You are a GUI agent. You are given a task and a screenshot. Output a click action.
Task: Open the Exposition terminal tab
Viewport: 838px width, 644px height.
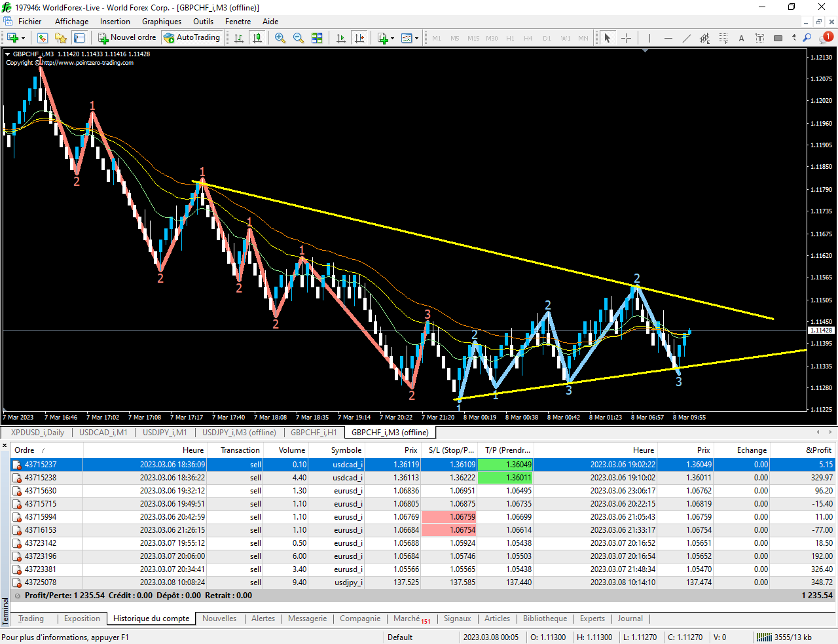tap(82, 618)
